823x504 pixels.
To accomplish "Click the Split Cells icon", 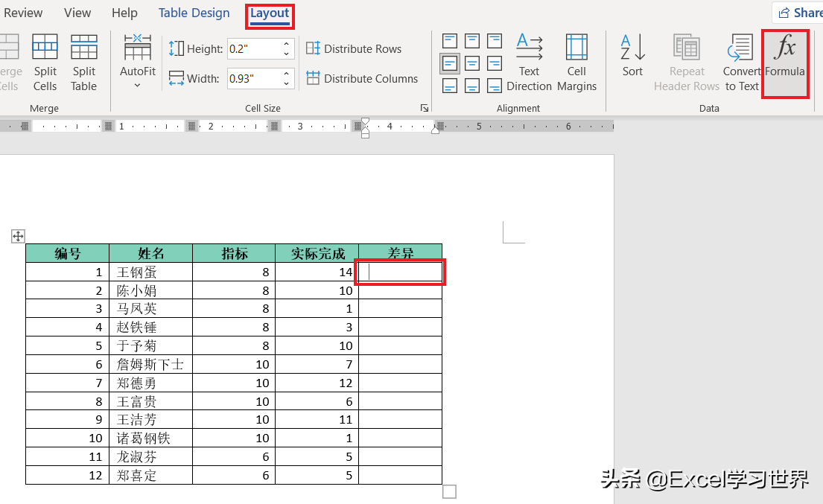I will (45, 62).
